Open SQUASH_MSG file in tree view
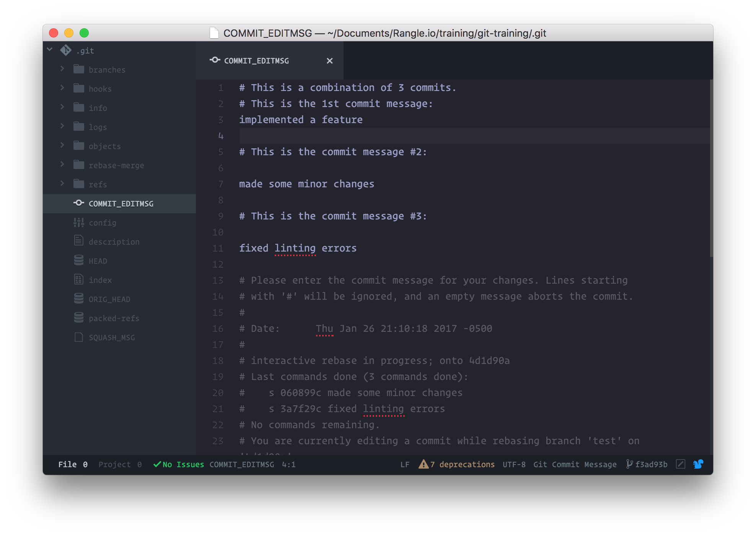The height and width of the screenshot is (536, 756). pos(112,338)
